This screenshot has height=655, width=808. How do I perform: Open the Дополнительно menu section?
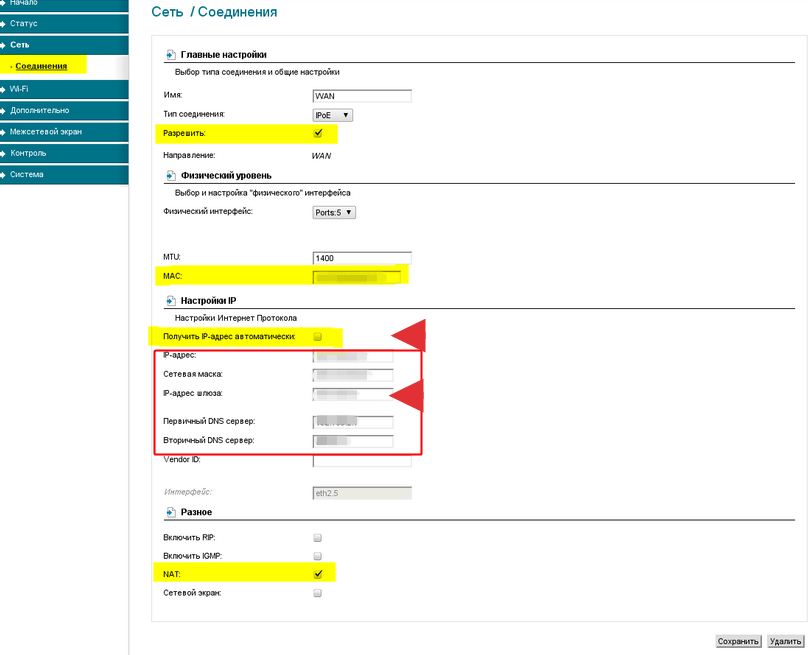(x=40, y=110)
